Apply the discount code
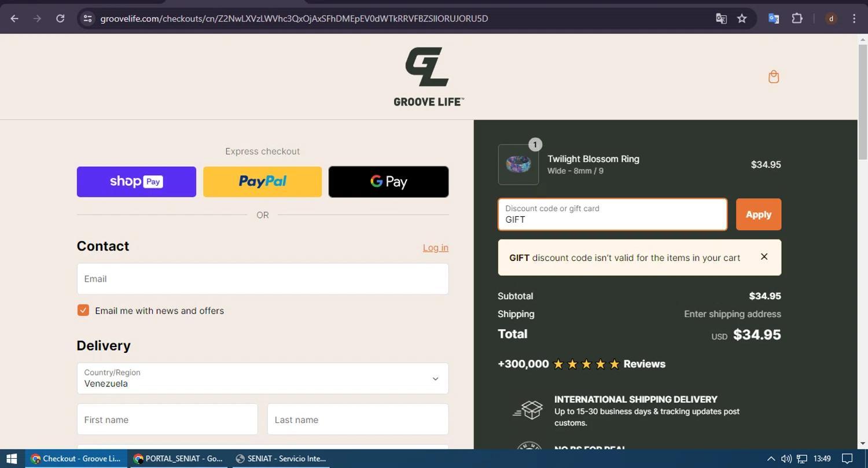Image resolution: width=868 pixels, height=468 pixels. pyautogui.click(x=759, y=215)
